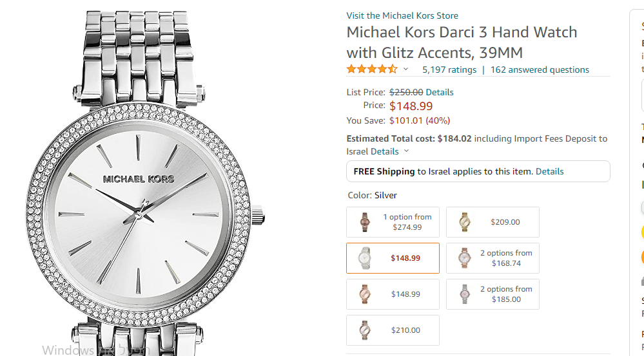
Task: Open the Details link after Israel
Action: click(x=385, y=152)
